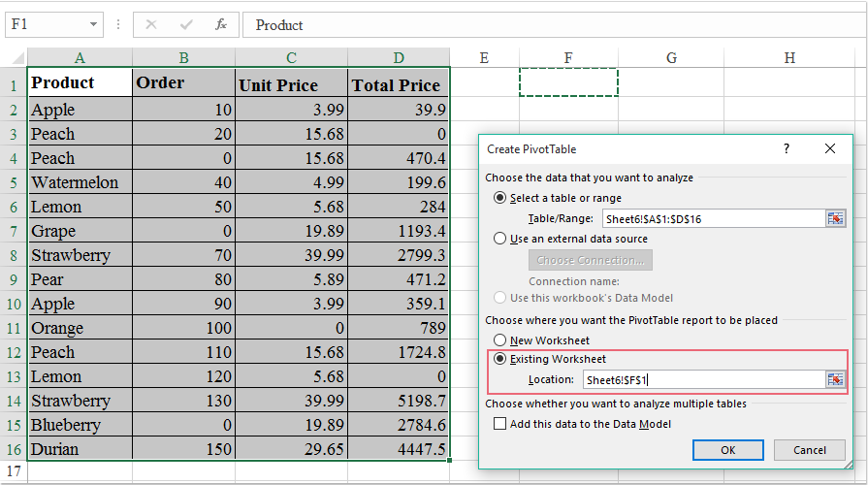
Task: Select the Existing Worksheet radio button
Action: pos(500,359)
